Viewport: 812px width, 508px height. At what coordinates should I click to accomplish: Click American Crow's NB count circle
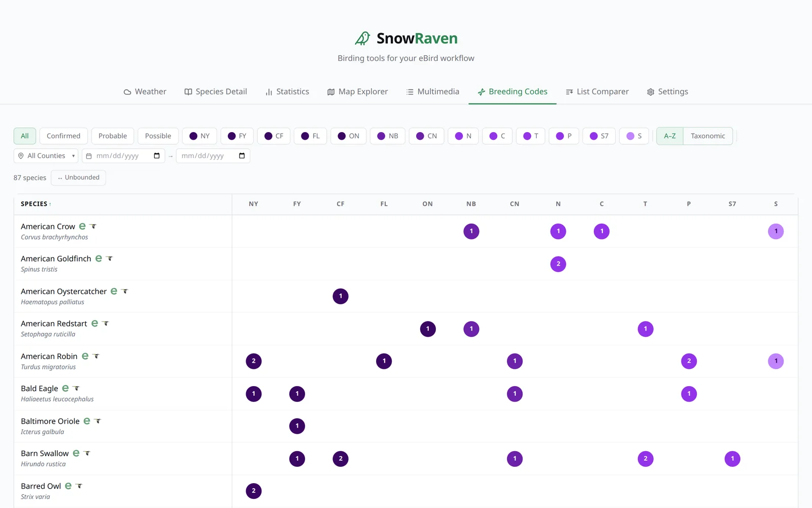471,231
